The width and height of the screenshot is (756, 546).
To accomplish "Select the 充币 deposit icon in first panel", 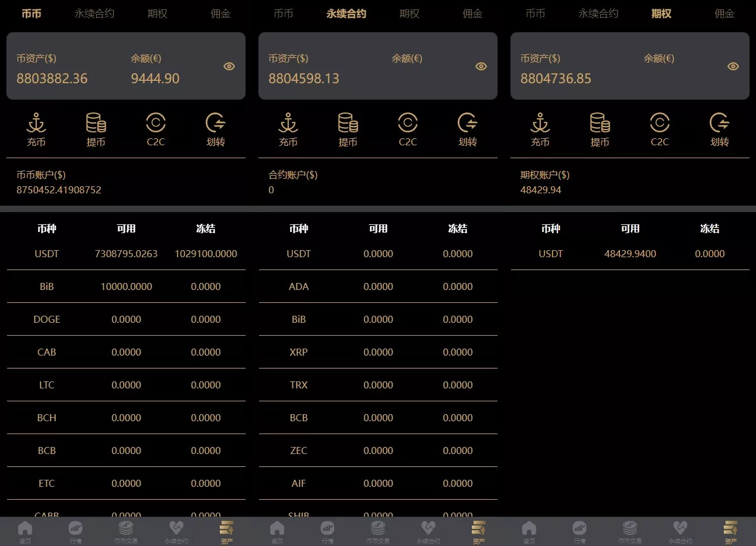I will (x=36, y=129).
